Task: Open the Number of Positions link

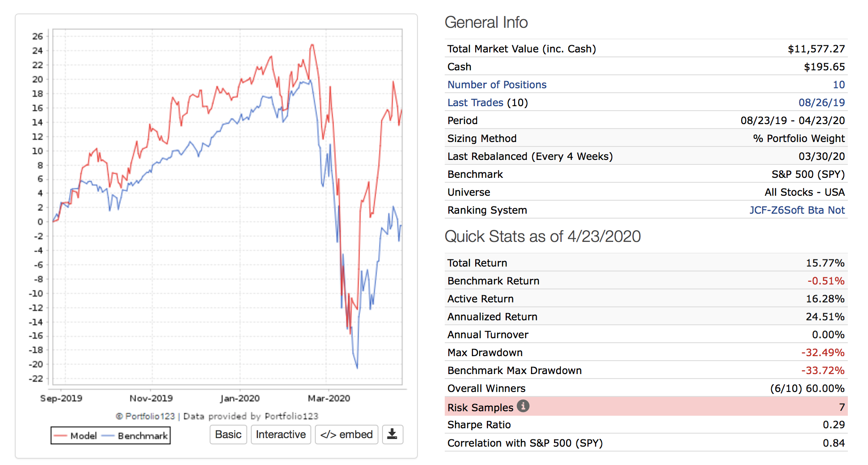Action: (497, 85)
